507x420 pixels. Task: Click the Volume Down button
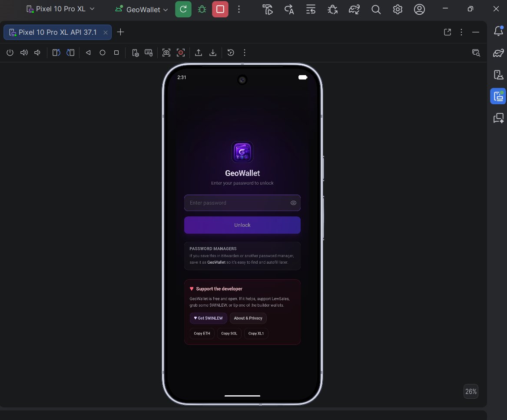click(x=37, y=53)
